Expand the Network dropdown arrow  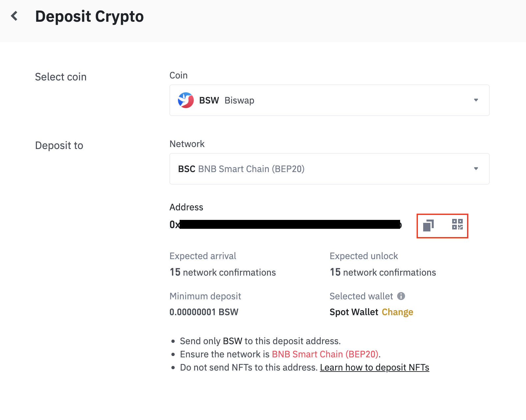[476, 168]
